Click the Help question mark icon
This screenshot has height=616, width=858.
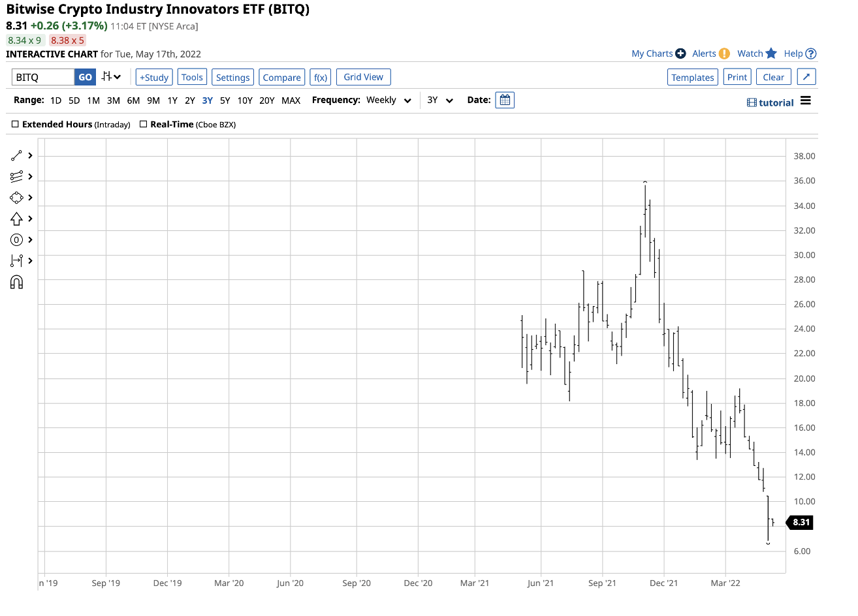pyautogui.click(x=811, y=54)
